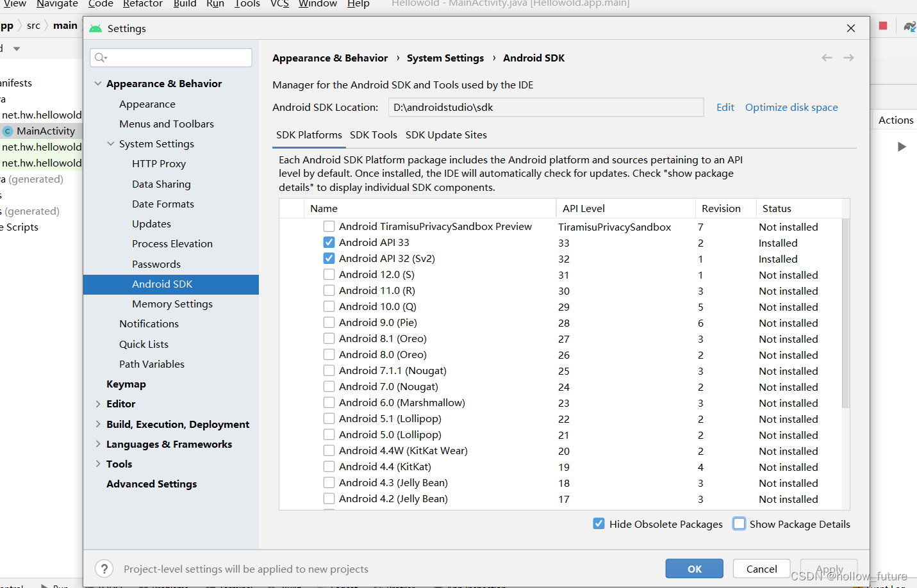The image size is (917, 588).
Task: Check Android 7.1.1 (Nougat) checkbox
Action: point(329,370)
